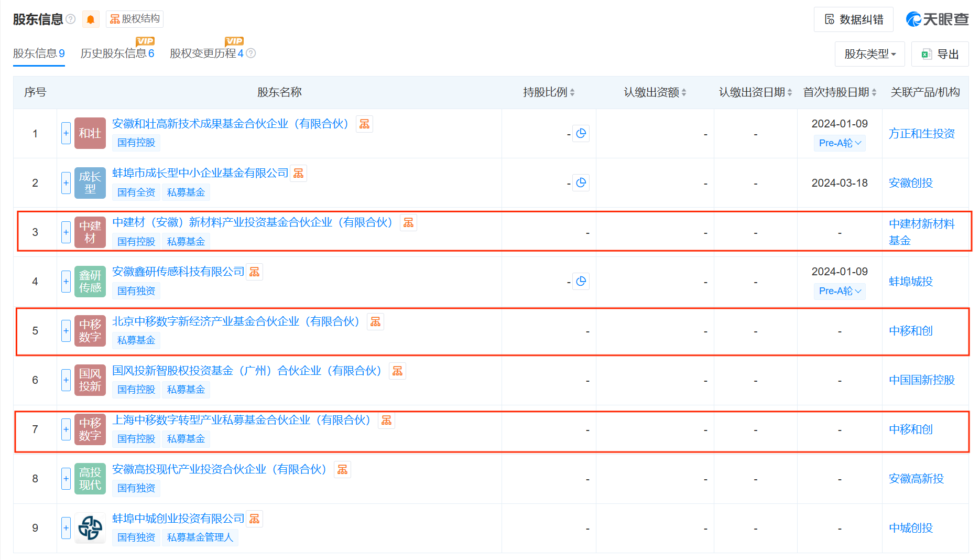Click the 数据纠错 button
Screen dimensions: 980x560
point(854,19)
